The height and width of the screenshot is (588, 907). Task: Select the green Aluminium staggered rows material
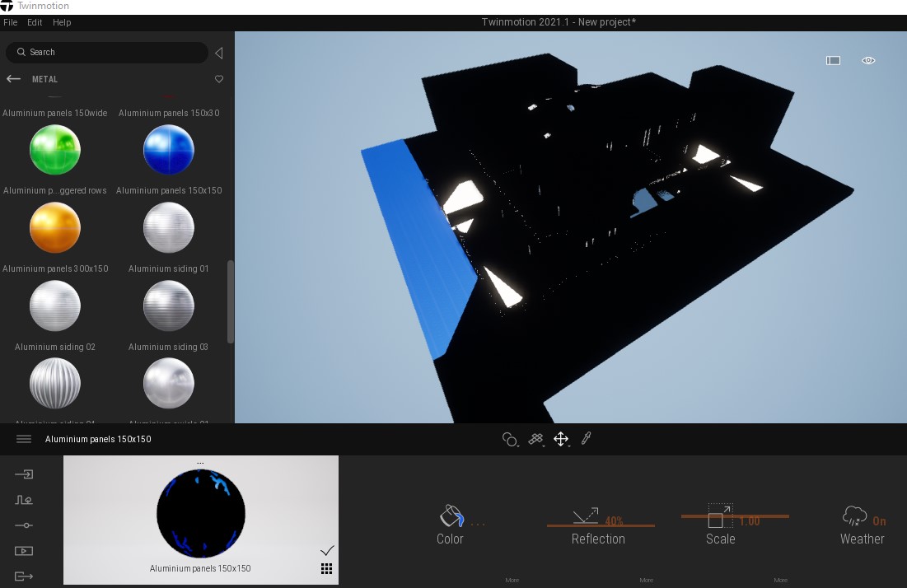click(55, 150)
